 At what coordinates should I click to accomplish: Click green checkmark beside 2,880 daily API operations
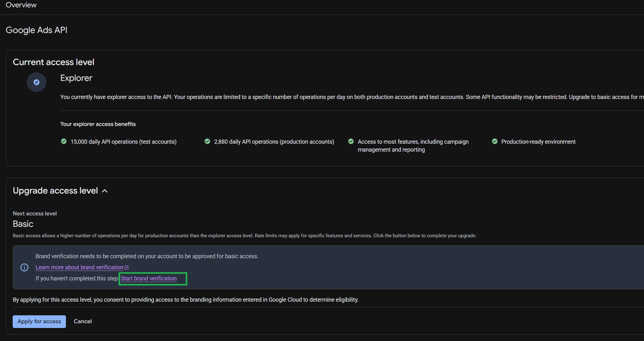click(x=207, y=141)
